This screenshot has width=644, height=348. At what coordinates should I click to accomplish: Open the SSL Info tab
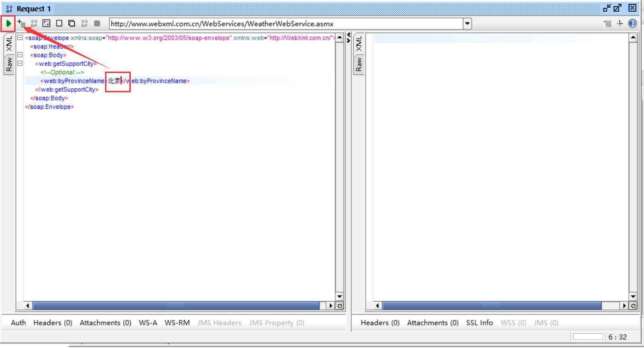pos(480,323)
